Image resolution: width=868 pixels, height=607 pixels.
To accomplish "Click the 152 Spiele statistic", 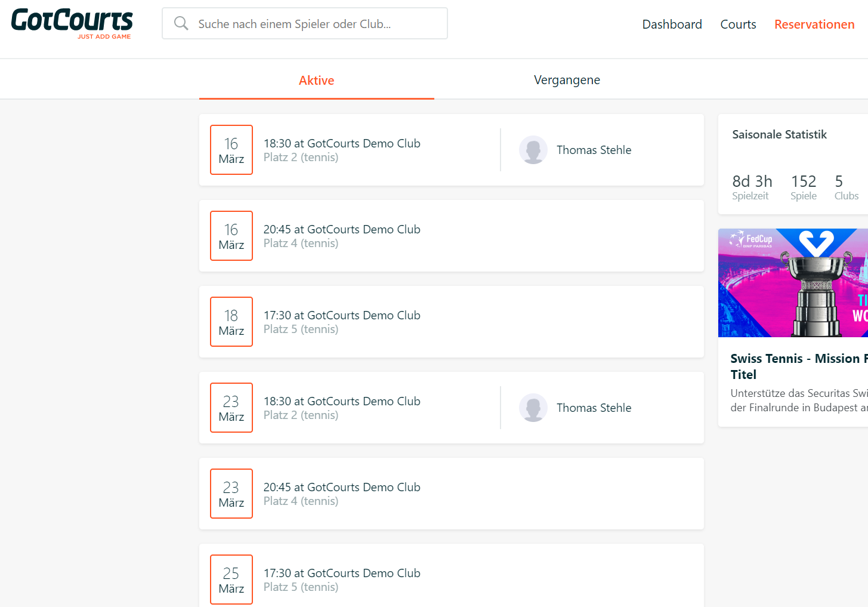I will pyautogui.click(x=804, y=187).
